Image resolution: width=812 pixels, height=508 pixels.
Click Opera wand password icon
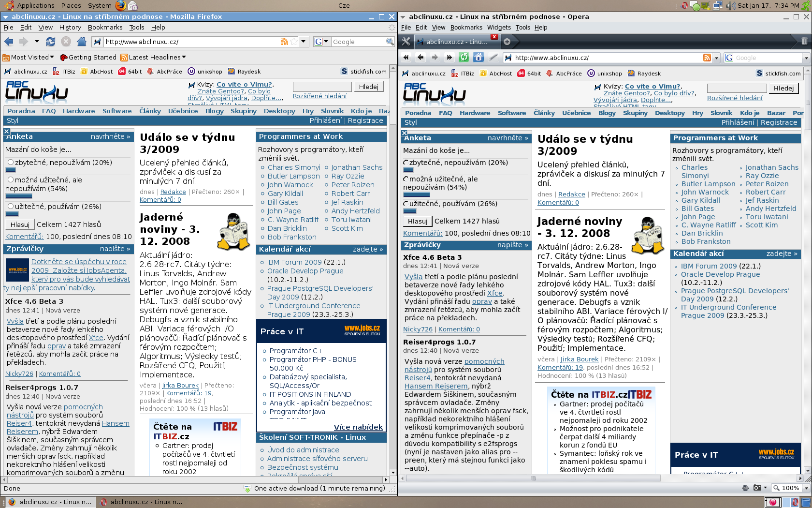coord(493,58)
